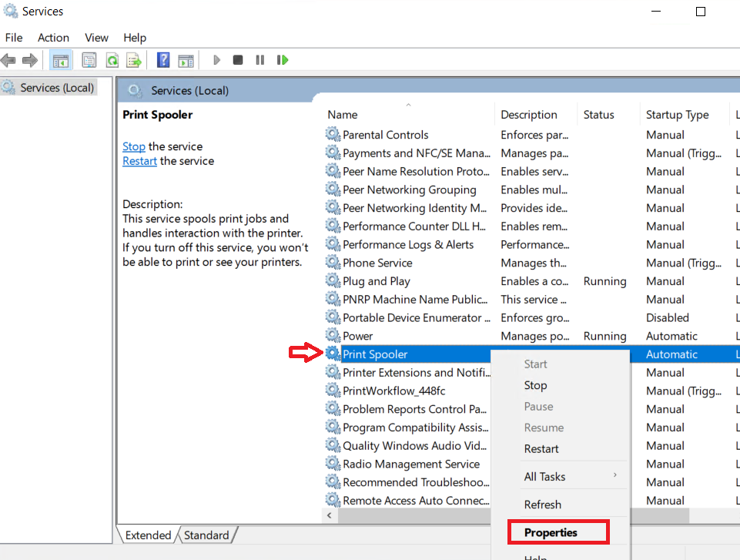Click Running status in Plug and Play row
The width and height of the screenshot is (740, 560).
click(604, 281)
